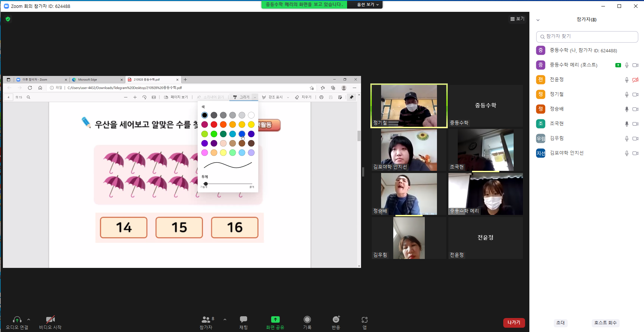This screenshot has height=332, width=644.
Task: Open the 채팅 chat icon
Action: click(x=244, y=319)
